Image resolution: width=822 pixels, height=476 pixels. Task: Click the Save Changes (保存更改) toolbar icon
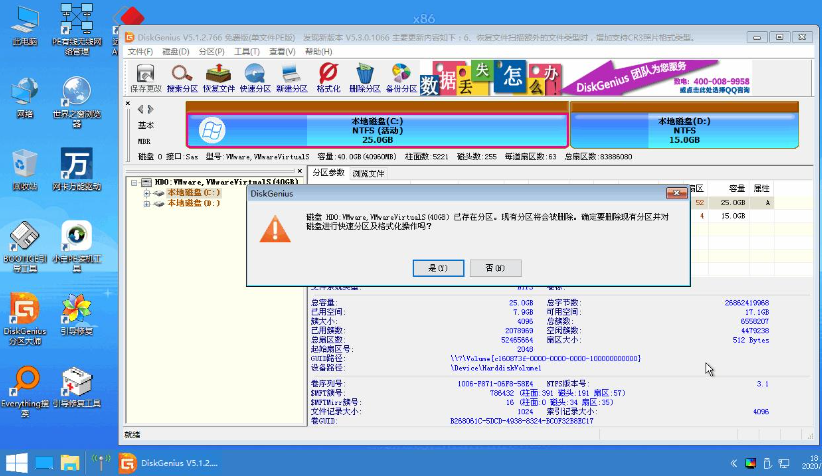[145, 78]
